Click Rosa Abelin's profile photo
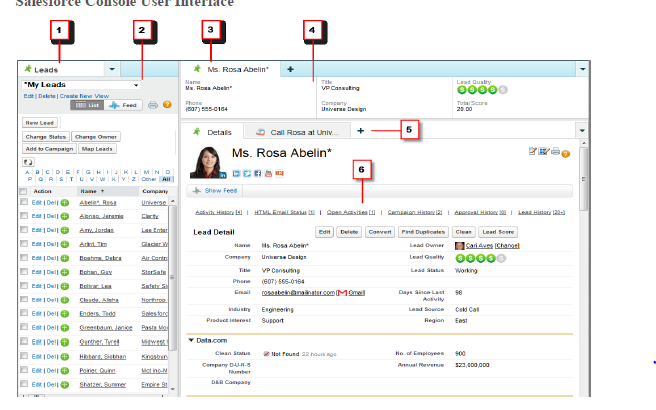This screenshot has width=656, height=410. [x=206, y=162]
